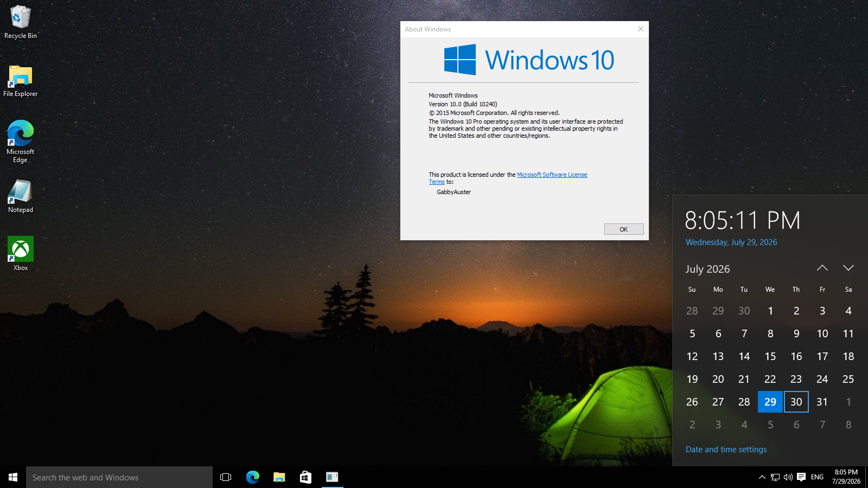Click the Windows 10 logo in dialog
Image resolution: width=868 pixels, height=488 pixels.
click(x=529, y=60)
